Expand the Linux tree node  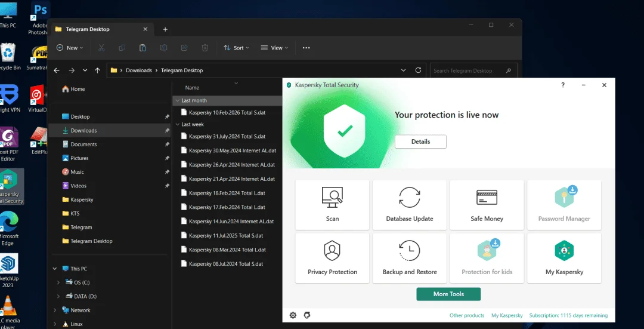point(55,324)
